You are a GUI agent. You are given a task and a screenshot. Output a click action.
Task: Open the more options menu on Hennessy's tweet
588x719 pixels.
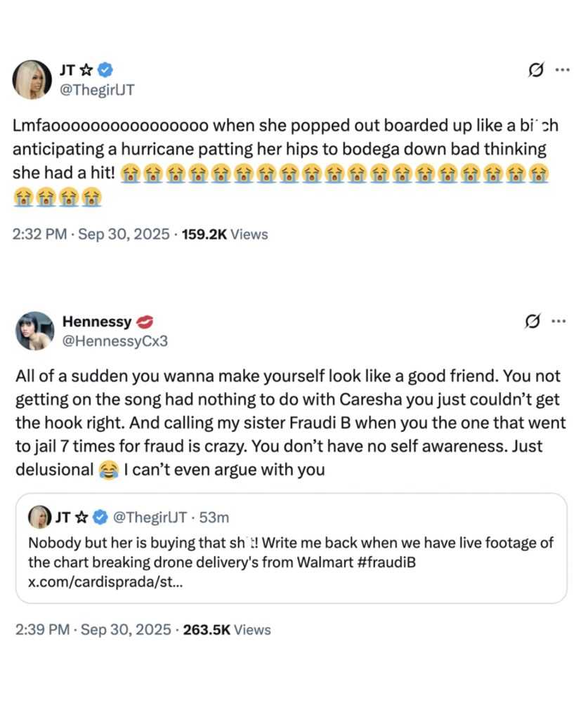[559, 322]
